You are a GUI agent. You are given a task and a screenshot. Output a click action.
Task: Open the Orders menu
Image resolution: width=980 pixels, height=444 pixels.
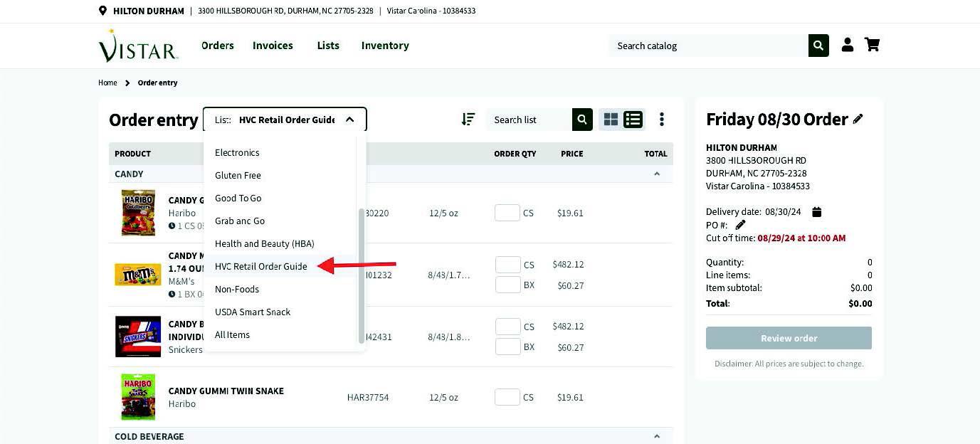[218, 46]
